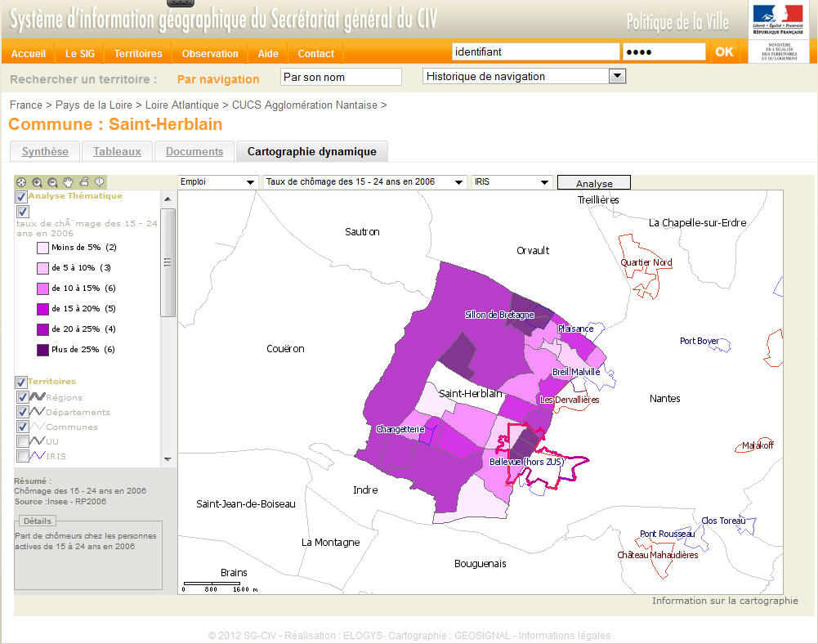Open the Territoires menu
The height and width of the screenshot is (644, 818).
(x=138, y=53)
